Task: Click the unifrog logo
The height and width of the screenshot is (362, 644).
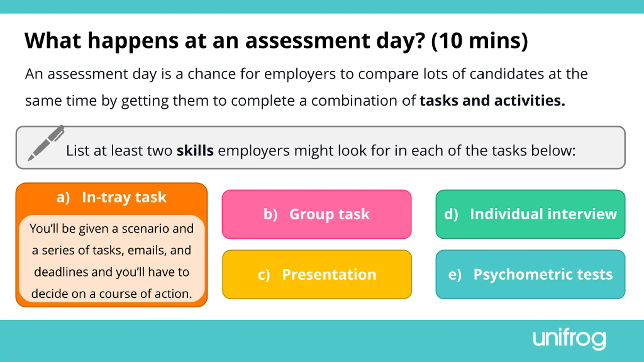Action: (569, 339)
